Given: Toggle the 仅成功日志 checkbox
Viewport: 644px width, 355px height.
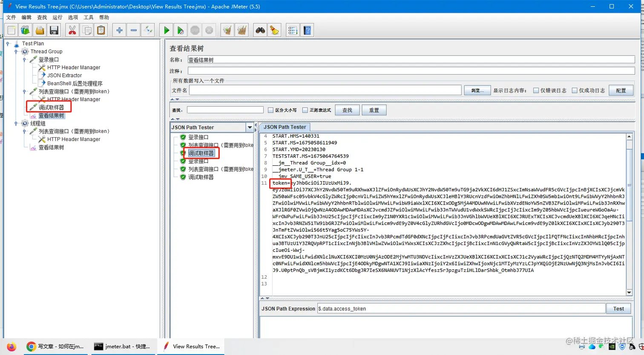Looking at the screenshot, I should [x=575, y=90].
